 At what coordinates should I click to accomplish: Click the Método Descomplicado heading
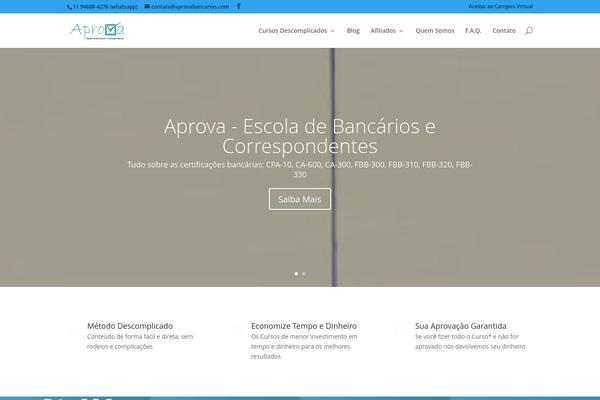(x=130, y=326)
